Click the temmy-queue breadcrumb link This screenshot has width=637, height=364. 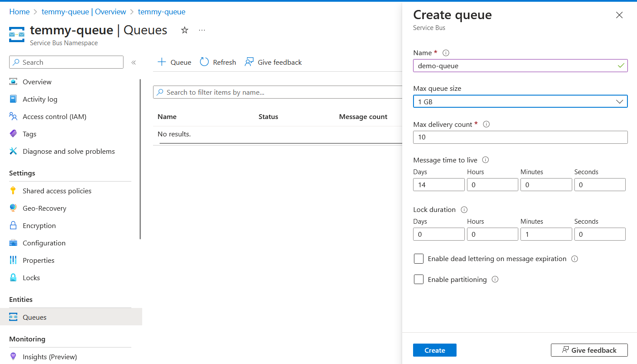162,12
